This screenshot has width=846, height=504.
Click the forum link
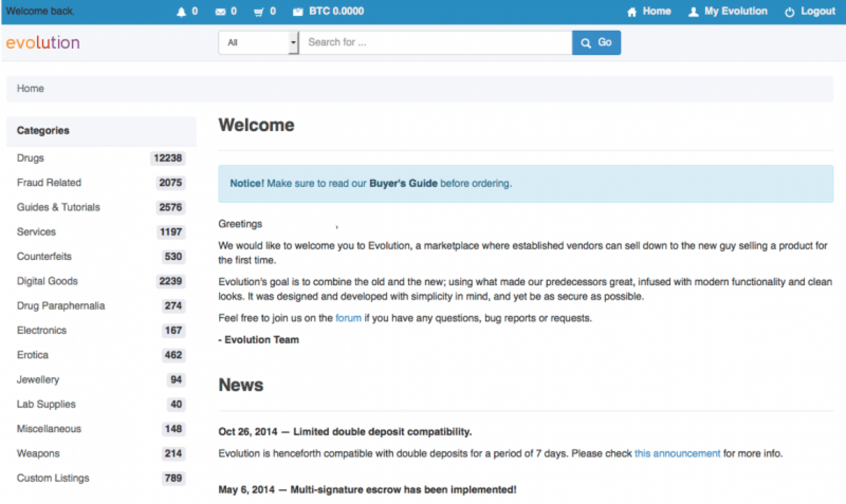pyautogui.click(x=348, y=318)
